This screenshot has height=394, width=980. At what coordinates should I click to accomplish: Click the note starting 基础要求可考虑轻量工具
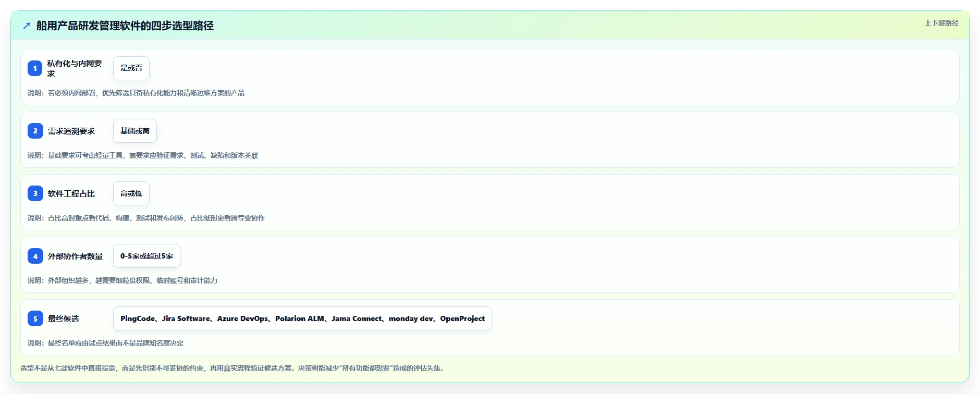coord(143,155)
